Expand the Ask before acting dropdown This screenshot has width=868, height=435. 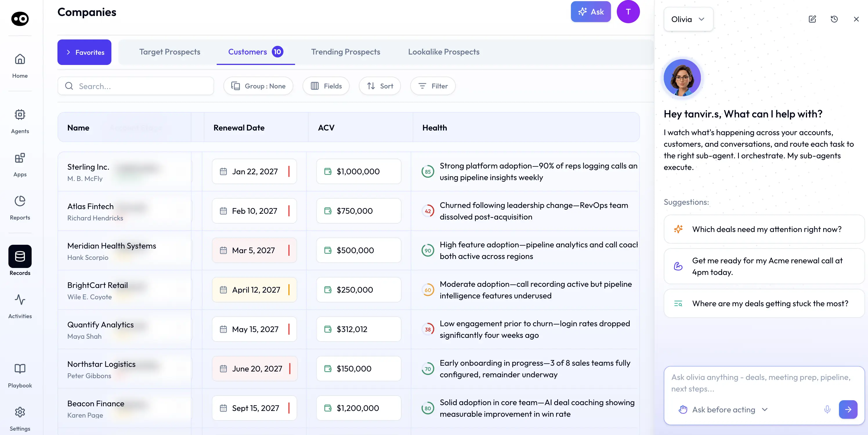coord(724,410)
